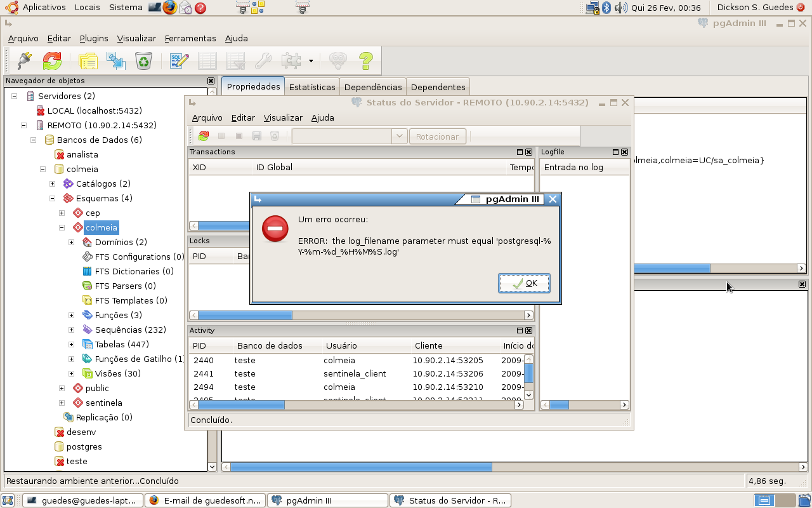Open the Ferramentas menu
The image size is (812, 508).
coord(190,38)
